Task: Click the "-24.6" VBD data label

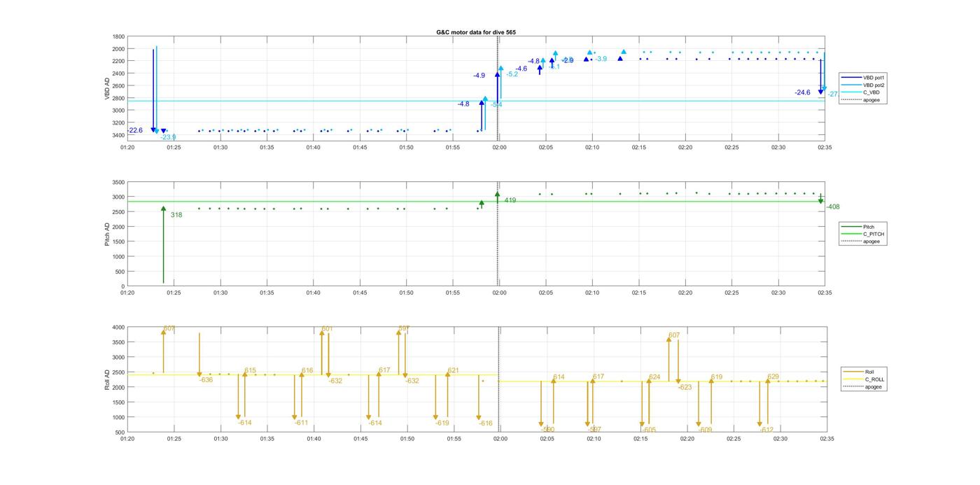Action: click(x=802, y=92)
